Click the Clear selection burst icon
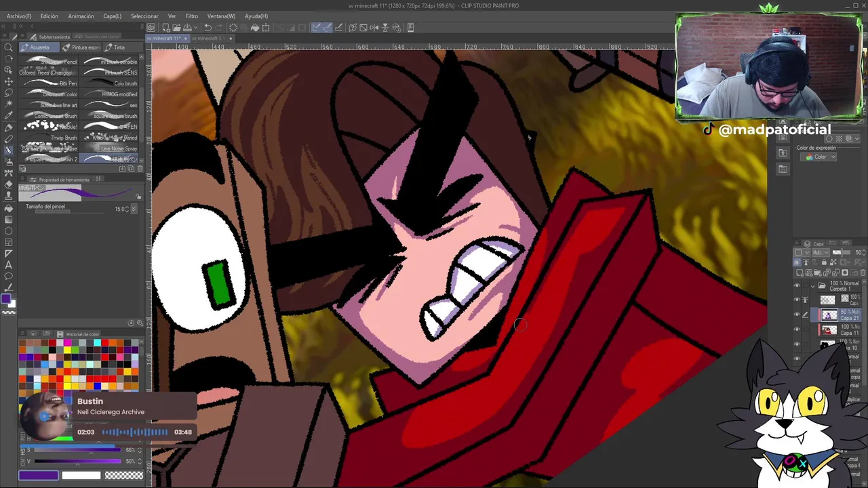 click(x=233, y=28)
